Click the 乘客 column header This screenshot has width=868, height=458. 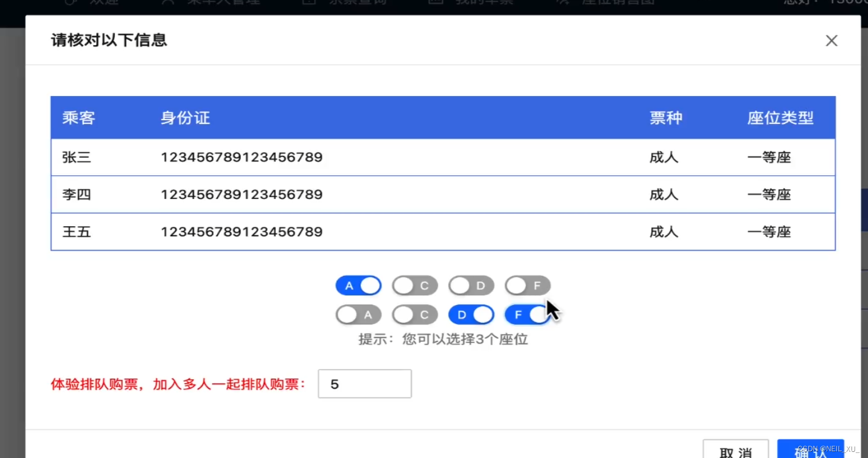pyautogui.click(x=79, y=118)
